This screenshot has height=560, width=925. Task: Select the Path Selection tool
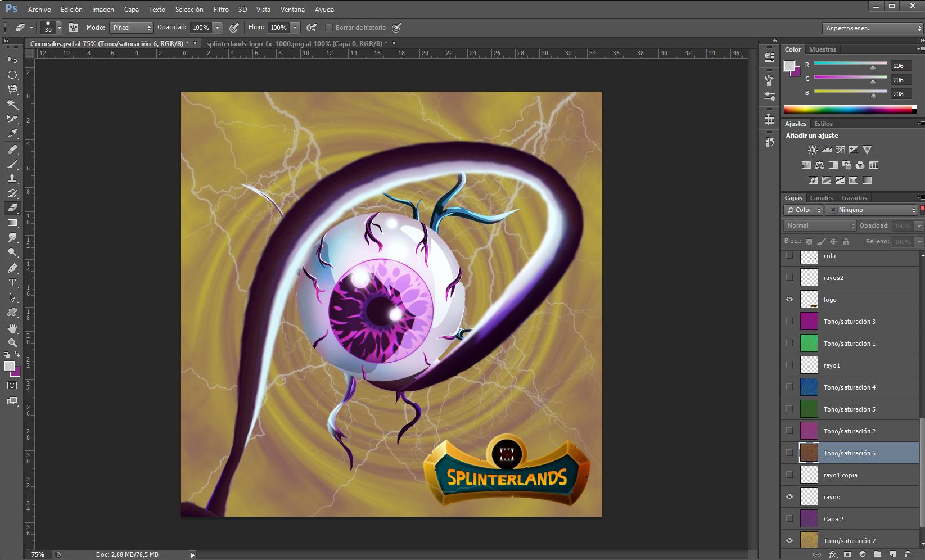coord(12,297)
